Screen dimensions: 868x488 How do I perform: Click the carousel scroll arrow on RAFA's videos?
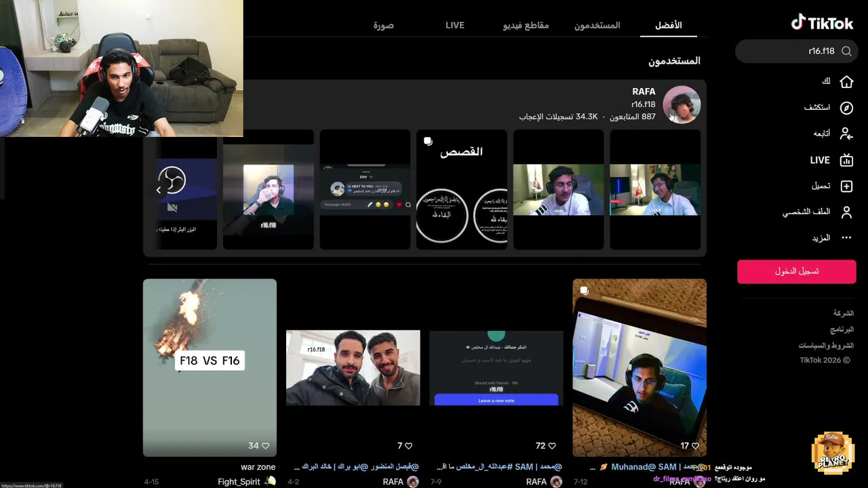coord(159,190)
